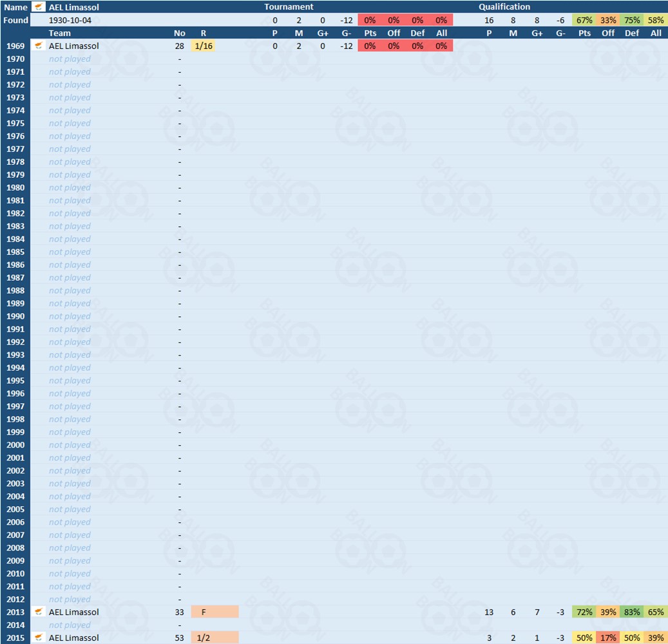
Task: Click the flag icon in the 2015 row
Action: coord(39,638)
